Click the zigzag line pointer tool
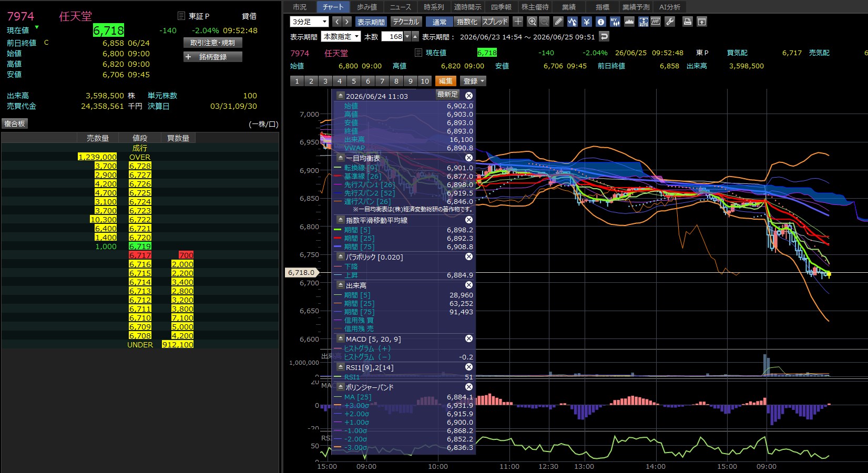 pos(573,22)
